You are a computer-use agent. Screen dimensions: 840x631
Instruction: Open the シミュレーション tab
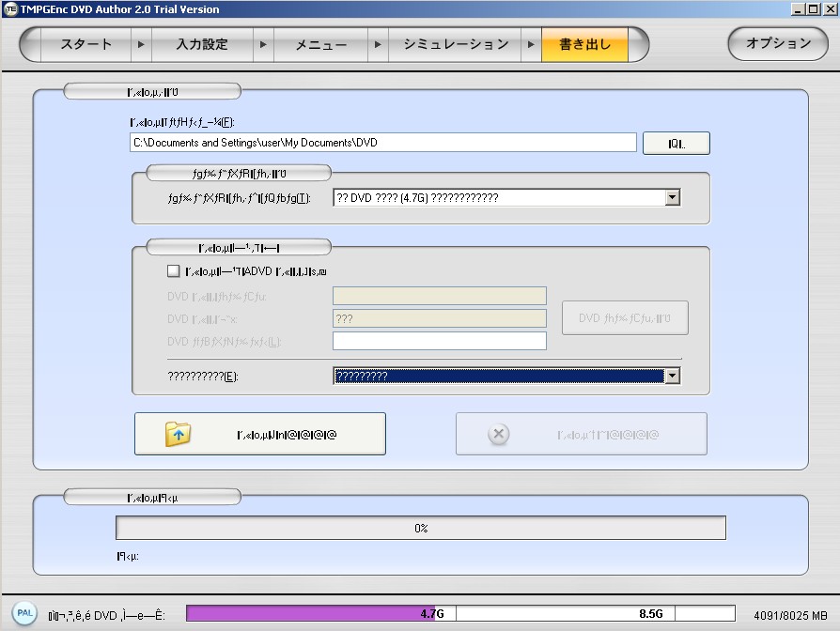[455, 44]
